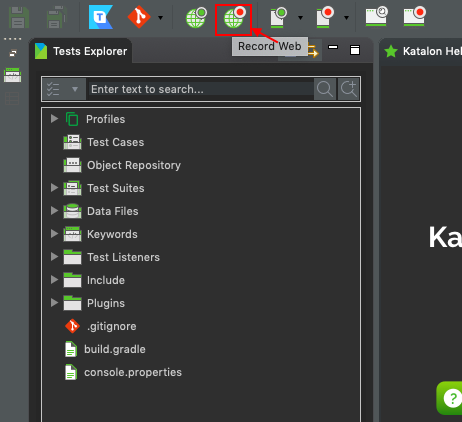462x422 pixels.
Task: Select the Test Cases folder
Action: (104, 142)
